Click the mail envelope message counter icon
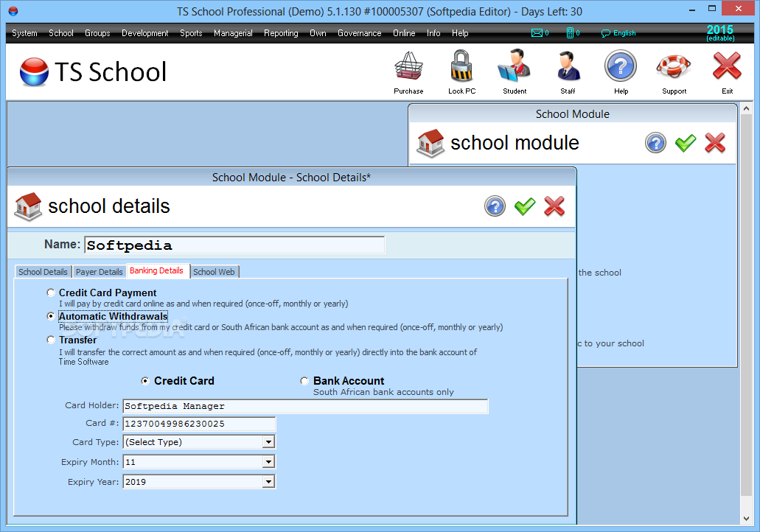The height and width of the screenshot is (532, 760). [537, 33]
